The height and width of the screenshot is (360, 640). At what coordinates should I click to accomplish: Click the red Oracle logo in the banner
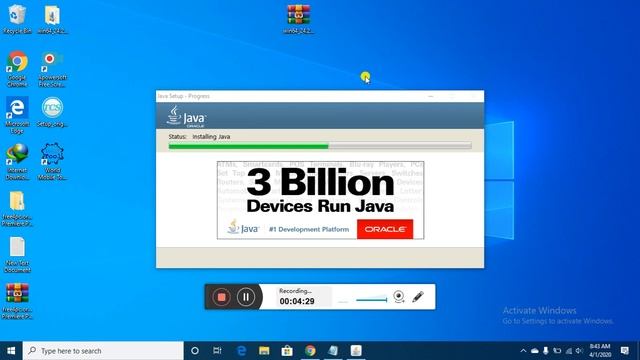[x=385, y=229]
